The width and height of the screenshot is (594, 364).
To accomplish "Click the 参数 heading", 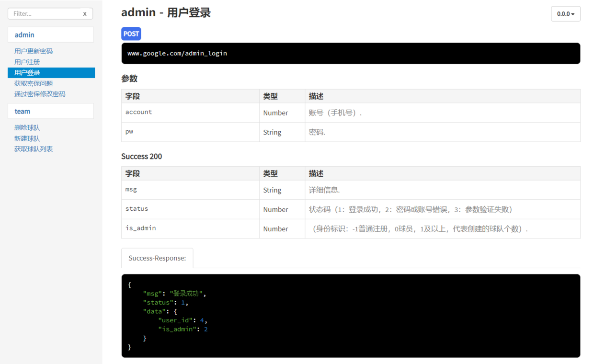I will 129,79.
